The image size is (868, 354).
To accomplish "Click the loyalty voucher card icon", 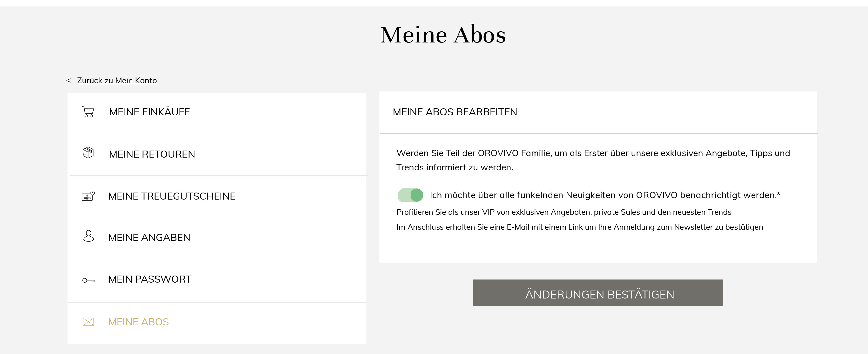I will pyautogui.click(x=88, y=196).
